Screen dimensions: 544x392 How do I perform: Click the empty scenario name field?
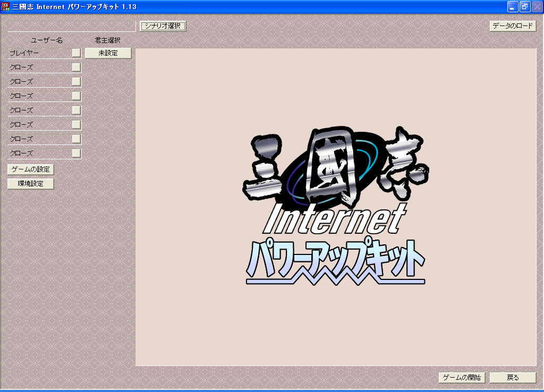tap(71, 26)
